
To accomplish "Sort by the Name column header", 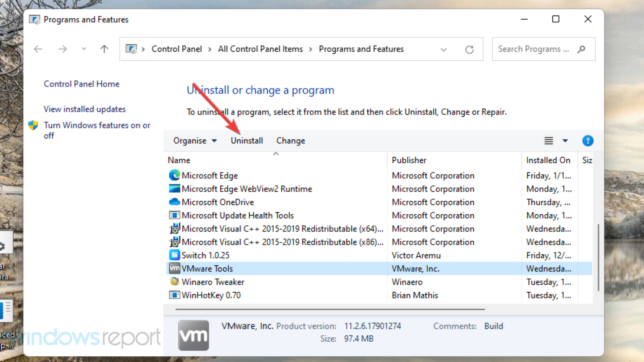I will pyautogui.click(x=276, y=160).
